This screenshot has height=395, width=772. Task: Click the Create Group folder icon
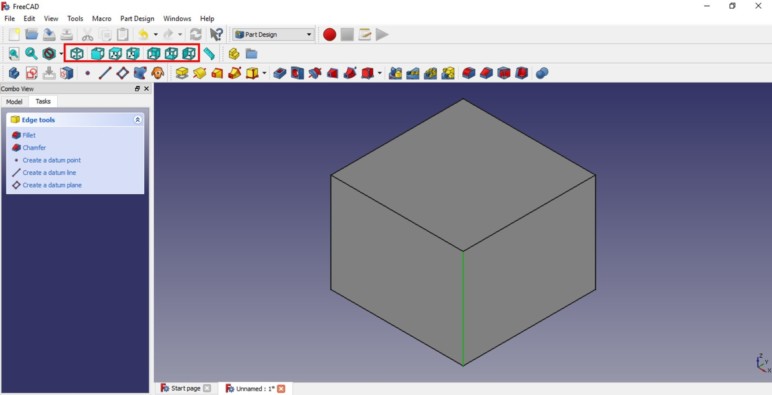252,54
